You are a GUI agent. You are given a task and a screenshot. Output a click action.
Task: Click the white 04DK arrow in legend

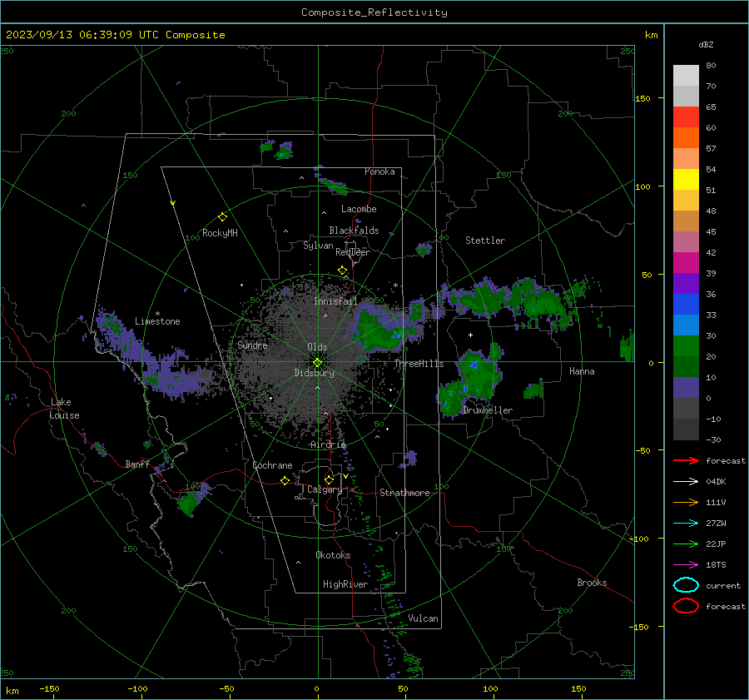(686, 481)
